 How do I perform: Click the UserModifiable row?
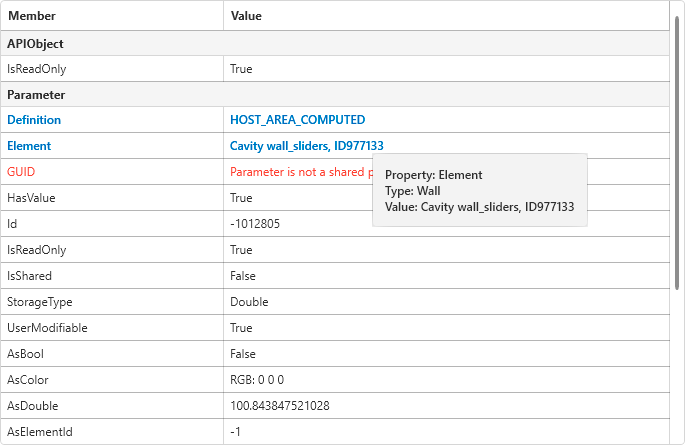(47, 328)
